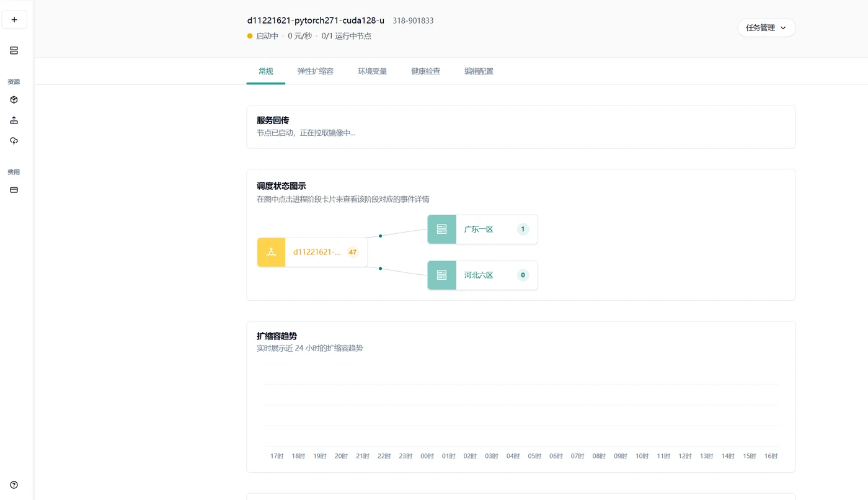Click the 0 badge on 河北六区
The height and width of the screenshot is (500, 868).
(x=523, y=275)
